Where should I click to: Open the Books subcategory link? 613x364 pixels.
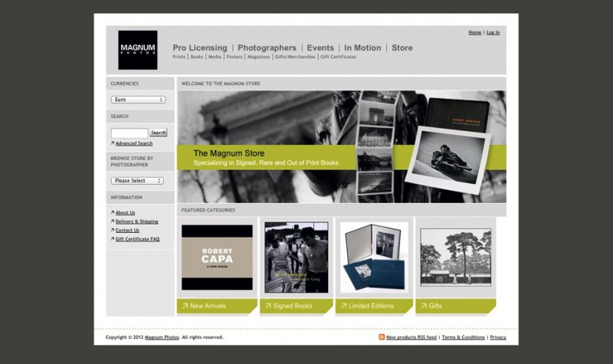click(x=196, y=57)
